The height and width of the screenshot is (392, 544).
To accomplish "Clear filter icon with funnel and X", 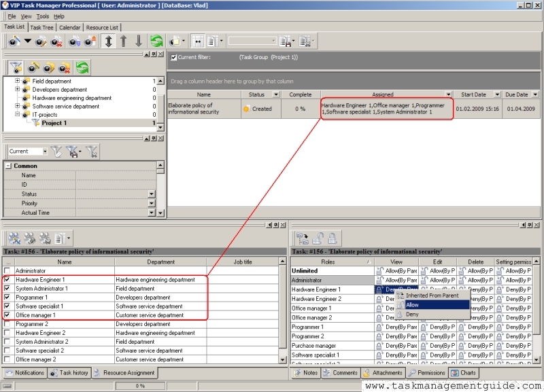I will (92, 152).
